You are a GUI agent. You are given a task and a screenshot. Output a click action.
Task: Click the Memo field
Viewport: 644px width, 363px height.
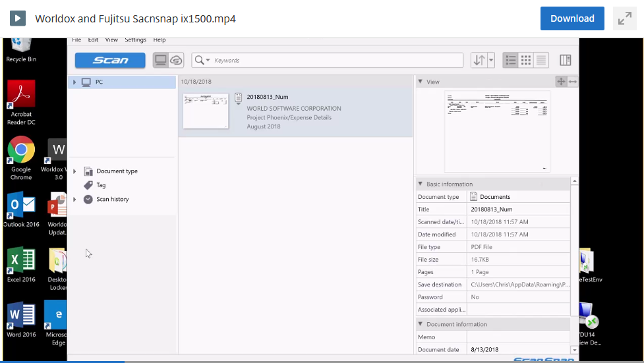point(518,337)
